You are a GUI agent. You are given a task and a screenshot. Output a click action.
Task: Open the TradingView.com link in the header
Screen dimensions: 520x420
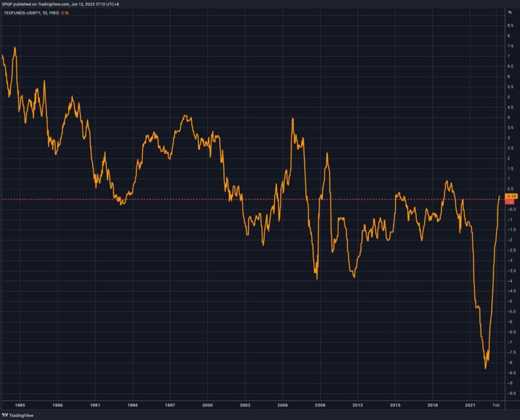pyautogui.click(x=53, y=4)
